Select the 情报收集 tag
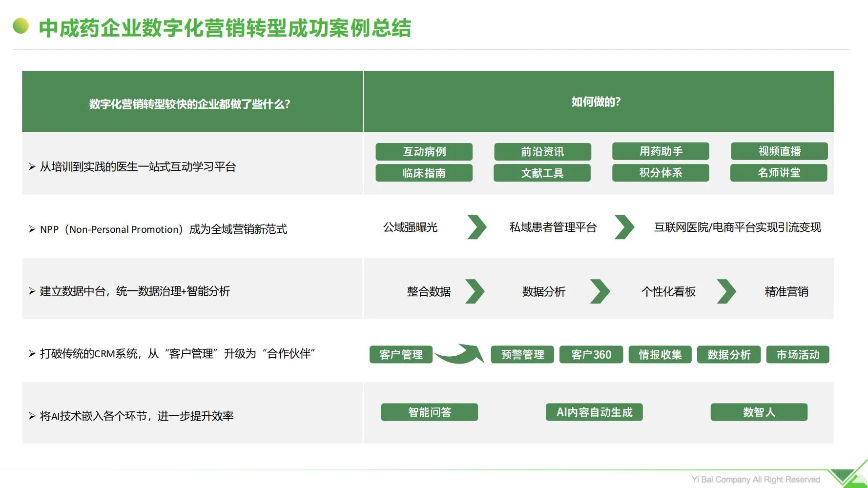The image size is (868, 488). point(660,355)
